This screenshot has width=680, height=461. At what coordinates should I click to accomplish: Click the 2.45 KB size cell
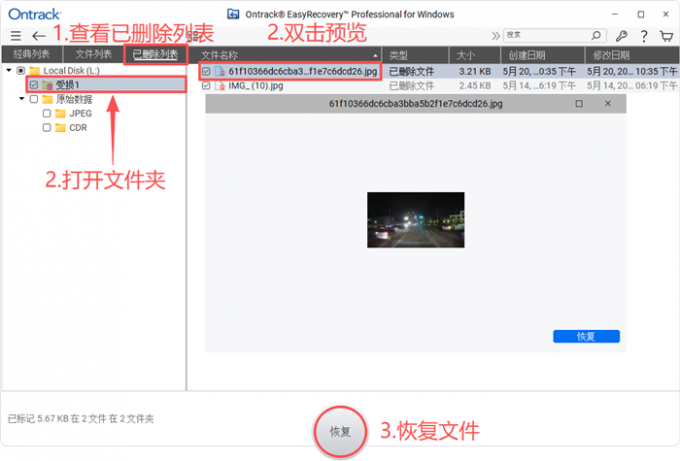(475, 86)
